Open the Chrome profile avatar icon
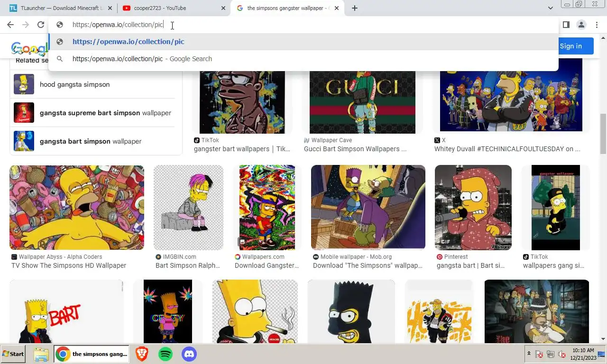The width and height of the screenshot is (607, 364). 581,25
